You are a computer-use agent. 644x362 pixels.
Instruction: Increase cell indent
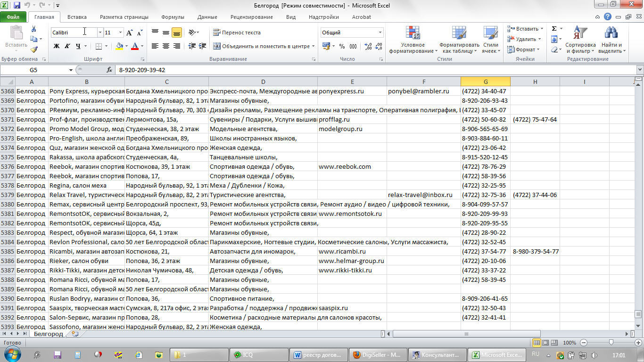coord(203,46)
